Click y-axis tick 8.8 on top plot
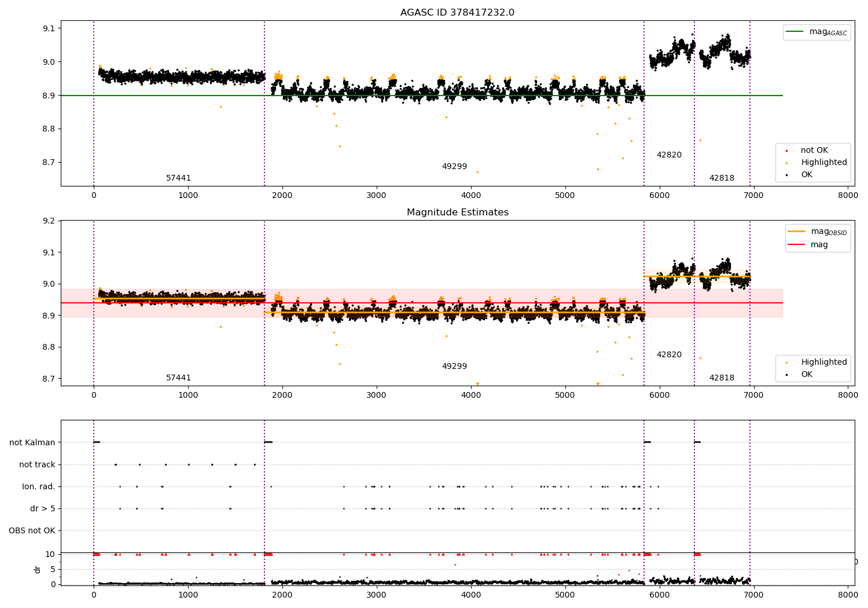 tap(49, 129)
